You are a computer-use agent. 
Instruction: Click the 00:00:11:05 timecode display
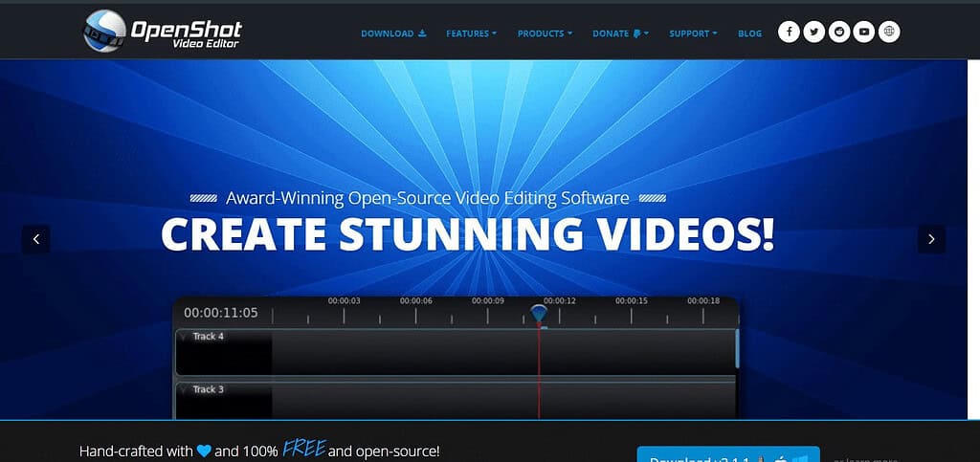click(221, 313)
